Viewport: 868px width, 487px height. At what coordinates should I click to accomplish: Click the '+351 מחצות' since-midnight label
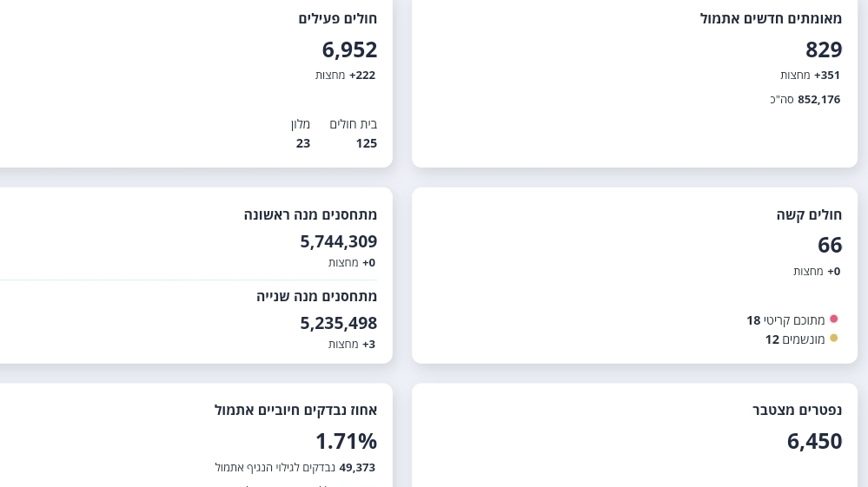pos(810,76)
